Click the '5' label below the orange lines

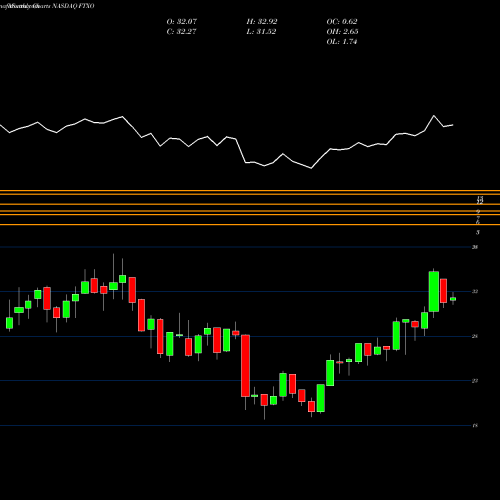pos(478,232)
